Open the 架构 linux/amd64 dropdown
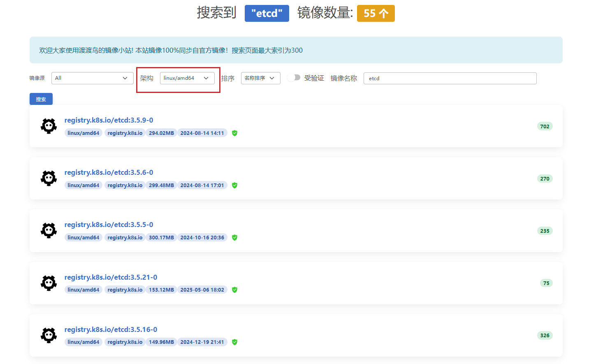The image size is (596, 364). pos(187,78)
